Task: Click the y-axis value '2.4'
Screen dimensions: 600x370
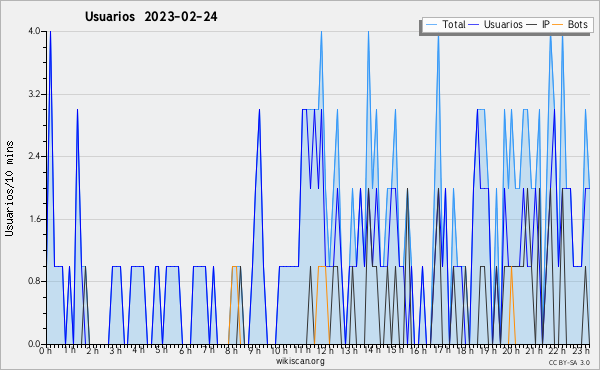Action: tap(34, 156)
